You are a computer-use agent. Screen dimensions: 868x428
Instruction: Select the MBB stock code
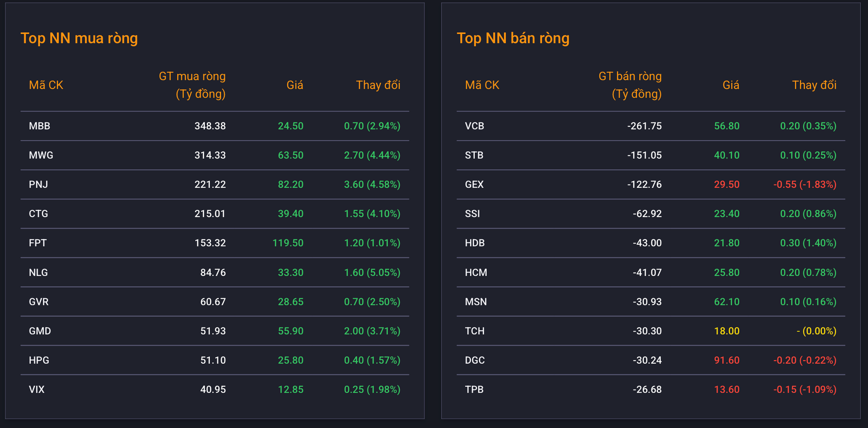[x=39, y=126]
